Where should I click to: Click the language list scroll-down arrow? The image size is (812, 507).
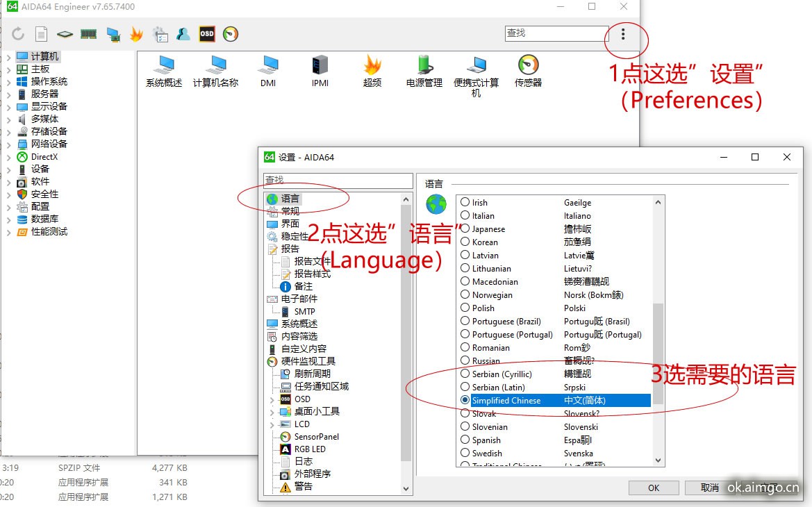pos(658,460)
